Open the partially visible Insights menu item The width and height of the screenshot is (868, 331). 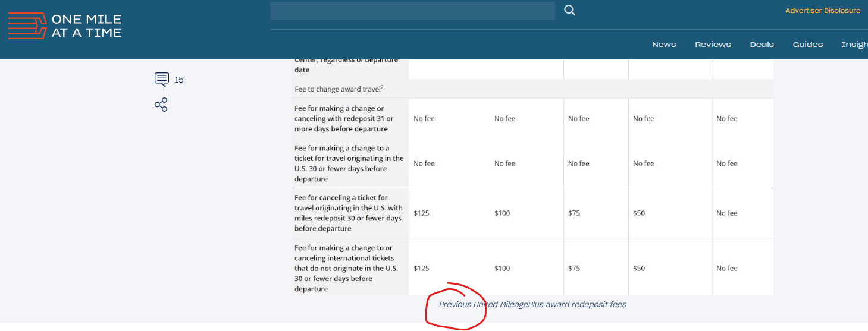click(854, 45)
